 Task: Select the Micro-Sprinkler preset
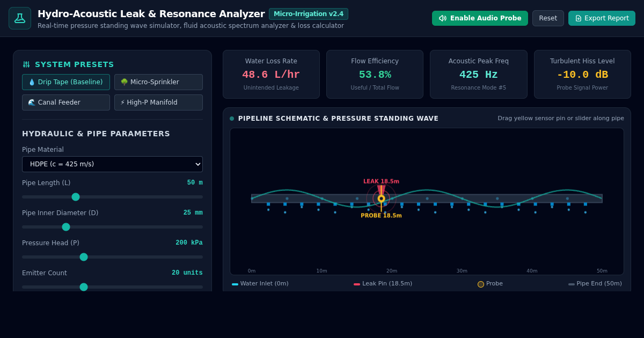pos(158,82)
